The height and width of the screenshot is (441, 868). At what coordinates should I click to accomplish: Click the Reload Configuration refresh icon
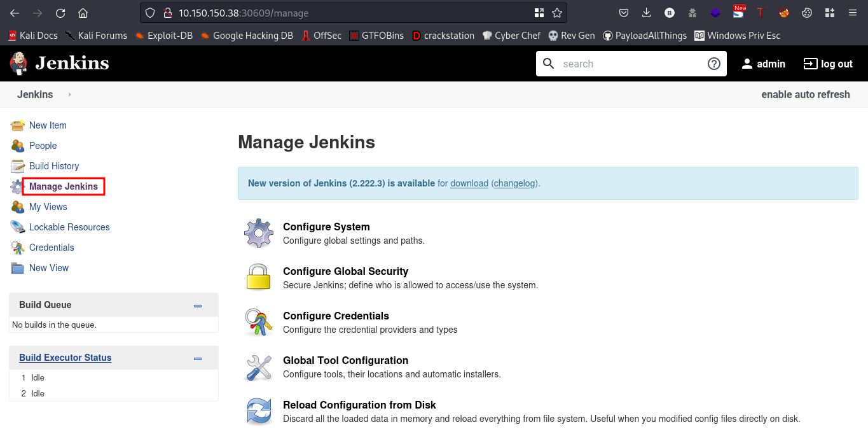click(259, 411)
